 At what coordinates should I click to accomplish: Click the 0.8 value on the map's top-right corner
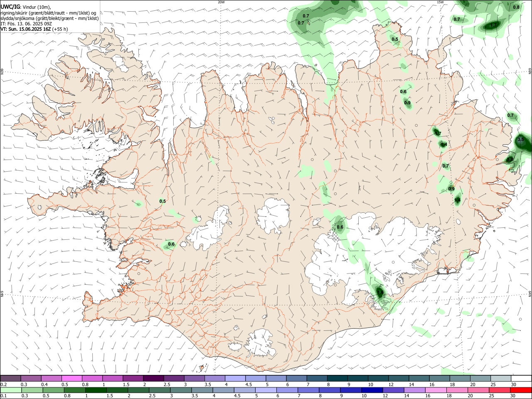(x=516, y=7)
